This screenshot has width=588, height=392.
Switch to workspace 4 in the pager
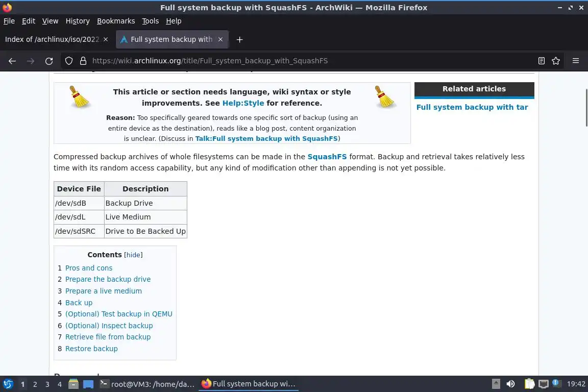60,384
